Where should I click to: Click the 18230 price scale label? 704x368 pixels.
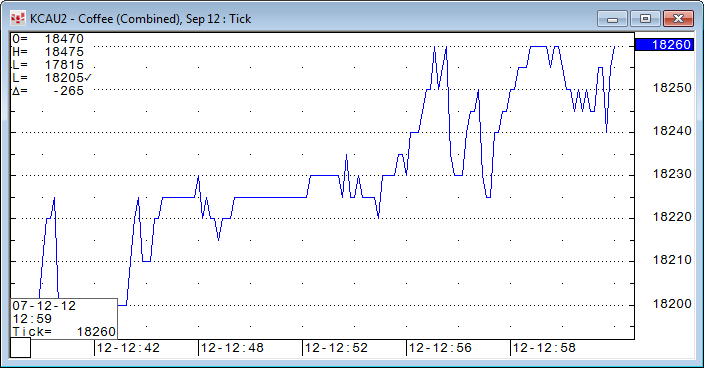coord(672,174)
